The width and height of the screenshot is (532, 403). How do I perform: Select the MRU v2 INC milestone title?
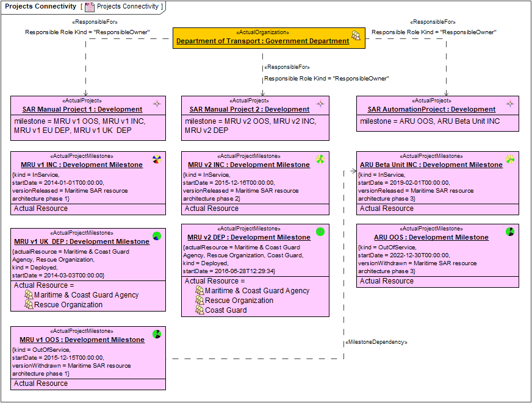(x=248, y=165)
